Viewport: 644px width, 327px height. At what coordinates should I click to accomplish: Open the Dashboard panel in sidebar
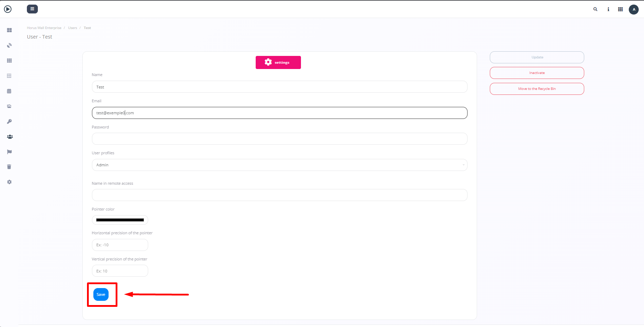pyautogui.click(x=9, y=30)
